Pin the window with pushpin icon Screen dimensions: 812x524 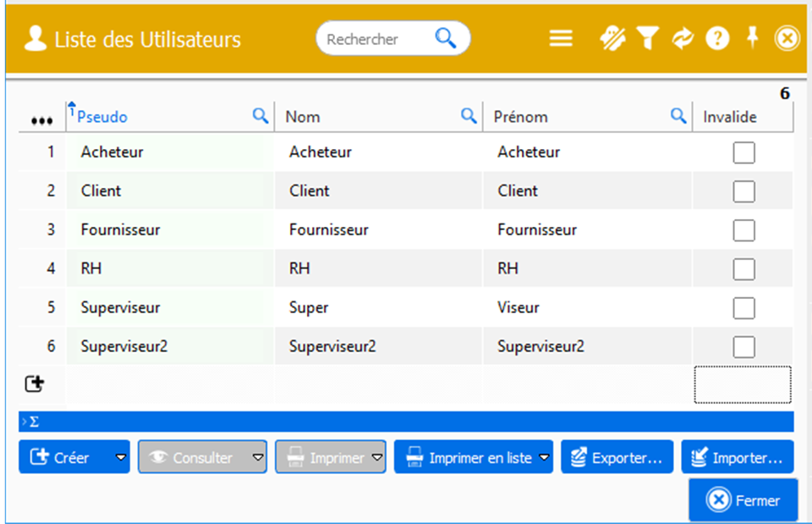click(x=752, y=38)
